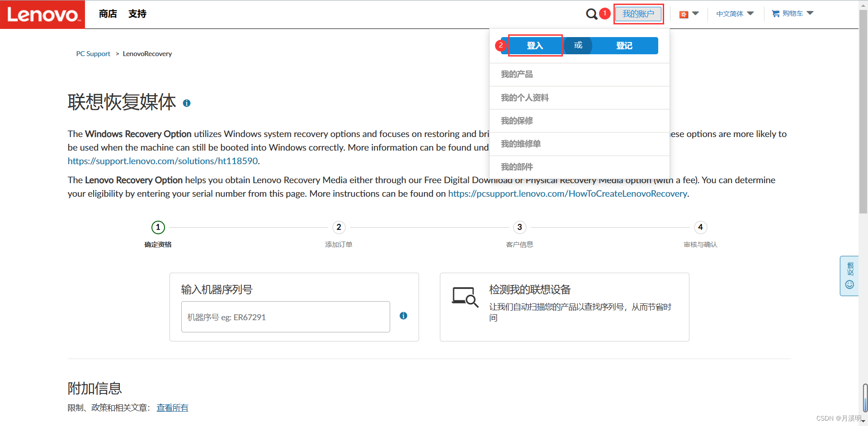
Task: Click the search magnifier icon
Action: (591, 14)
